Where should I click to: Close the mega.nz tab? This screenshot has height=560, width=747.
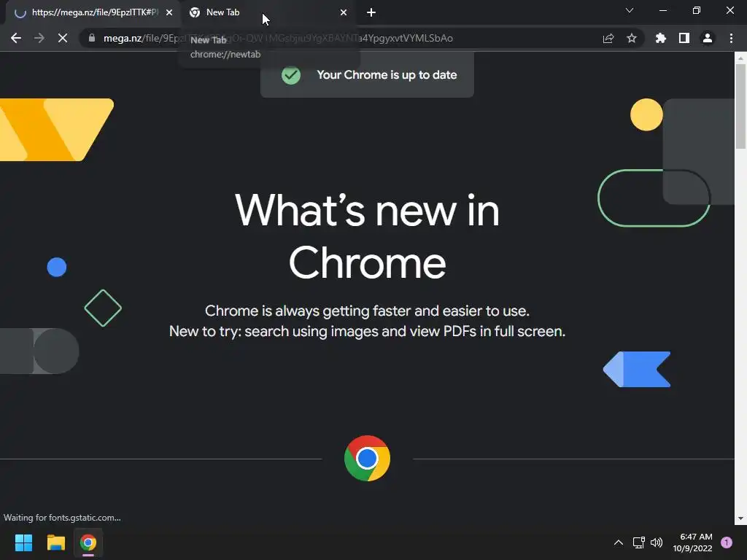(x=169, y=12)
